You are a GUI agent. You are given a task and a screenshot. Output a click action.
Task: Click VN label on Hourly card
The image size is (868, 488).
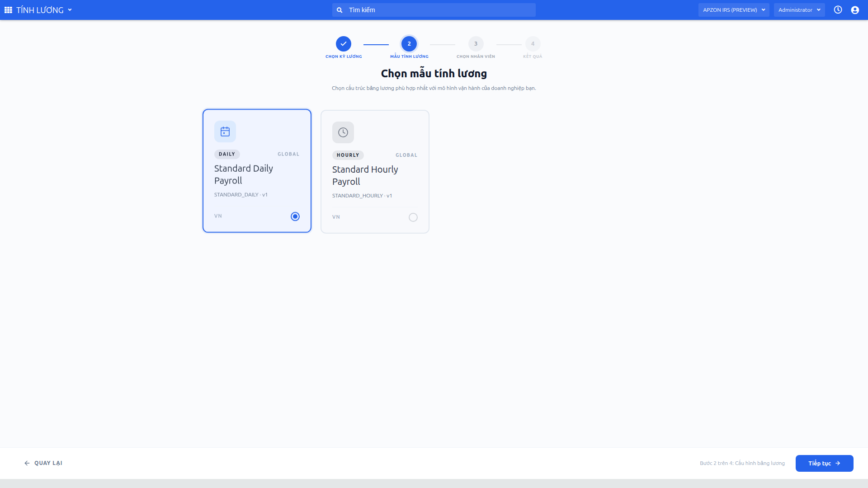click(x=336, y=217)
